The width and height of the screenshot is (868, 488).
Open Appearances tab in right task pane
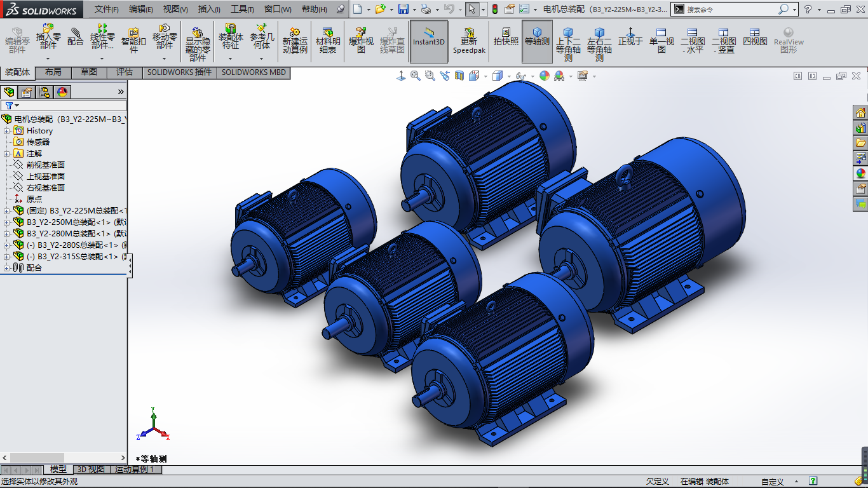pyautogui.click(x=860, y=173)
